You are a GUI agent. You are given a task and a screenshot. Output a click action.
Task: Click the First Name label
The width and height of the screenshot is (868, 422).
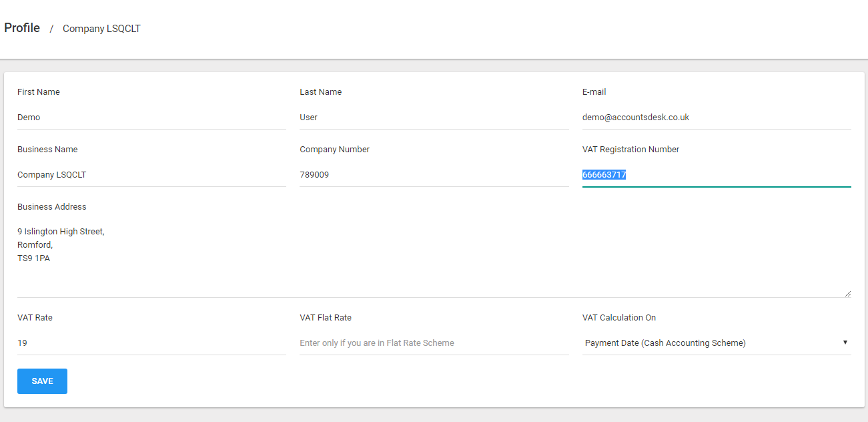39,92
